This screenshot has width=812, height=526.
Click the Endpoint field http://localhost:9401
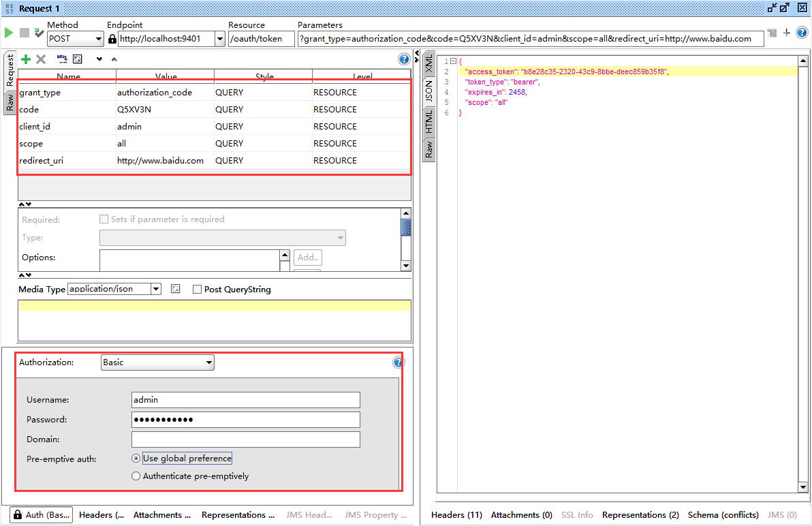click(x=166, y=39)
